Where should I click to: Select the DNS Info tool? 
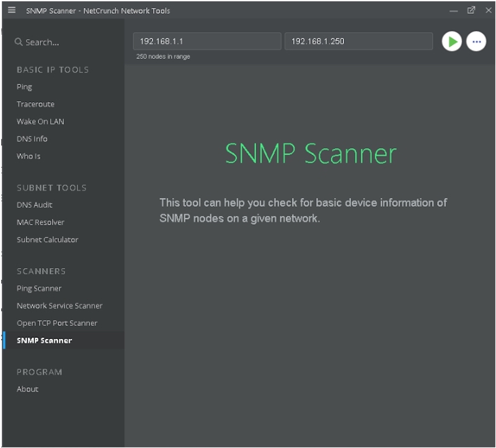(x=32, y=139)
